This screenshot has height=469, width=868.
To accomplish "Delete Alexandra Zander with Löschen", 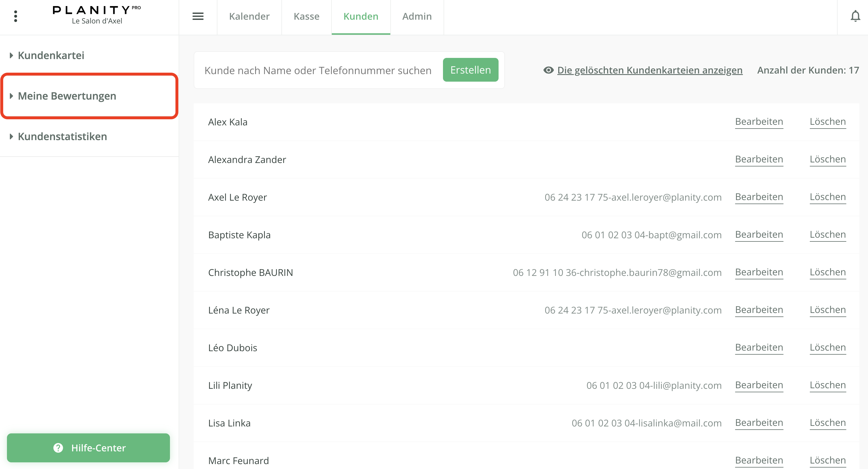I will coord(827,159).
